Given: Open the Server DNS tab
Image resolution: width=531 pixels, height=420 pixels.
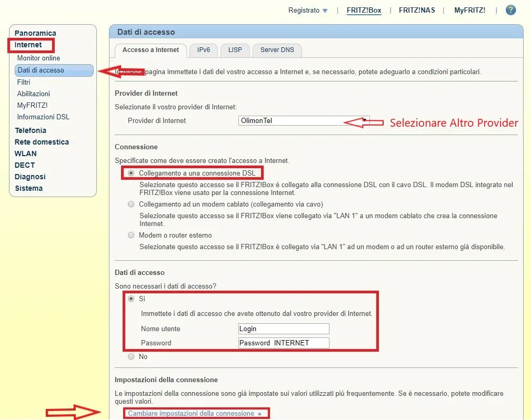Looking at the screenshot, I should pyautogui.click(x=277, y=50).
